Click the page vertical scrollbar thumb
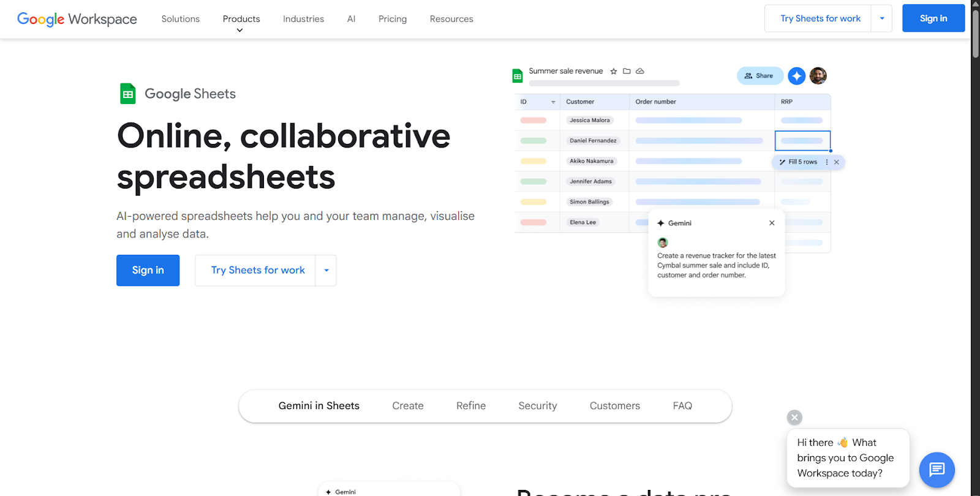 point(975,34)
